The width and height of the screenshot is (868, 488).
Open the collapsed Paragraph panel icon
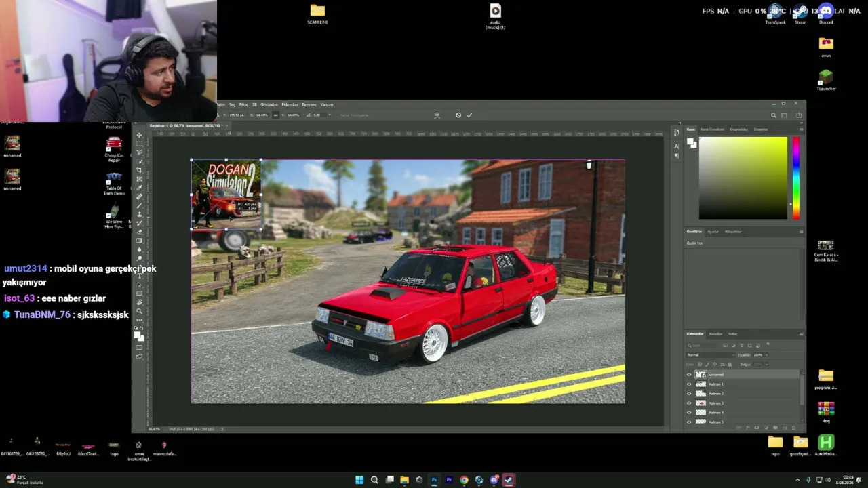click(x=676, y=155)
